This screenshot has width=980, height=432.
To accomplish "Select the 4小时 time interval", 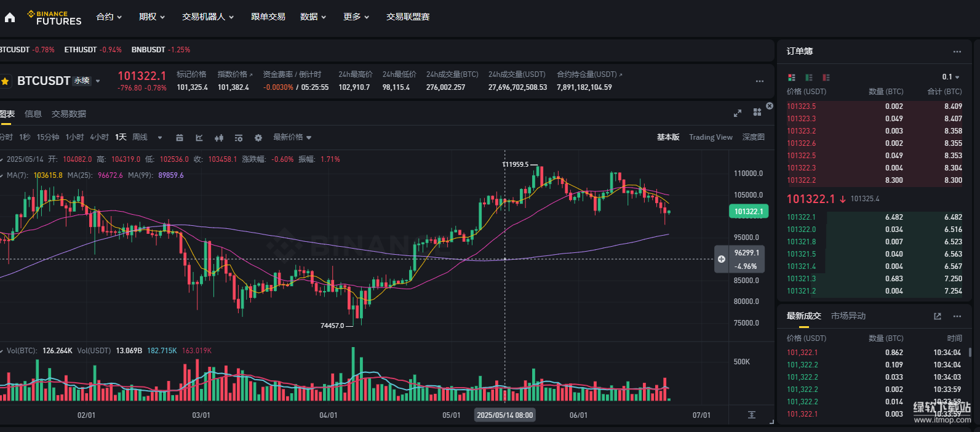I will 99,137.
